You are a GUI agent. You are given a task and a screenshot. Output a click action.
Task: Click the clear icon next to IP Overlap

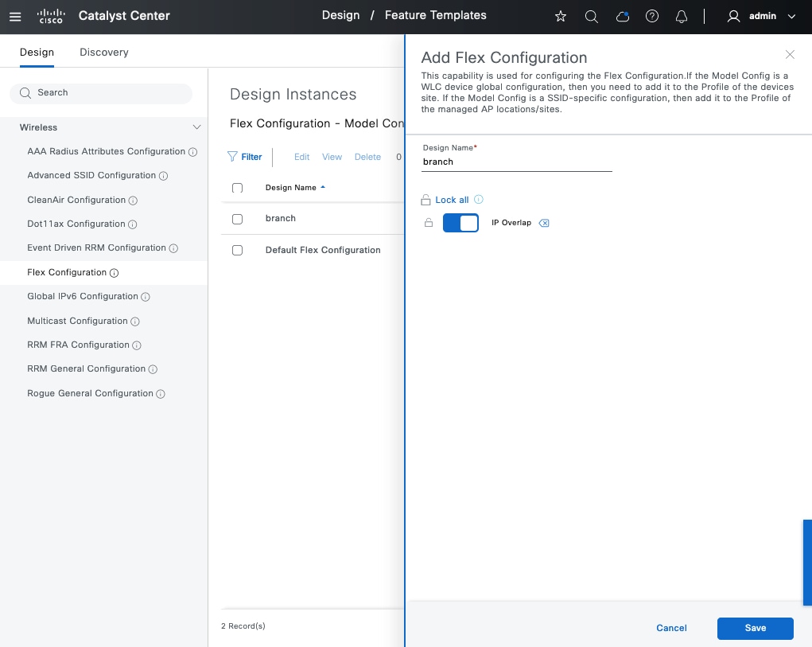[544, 223]
